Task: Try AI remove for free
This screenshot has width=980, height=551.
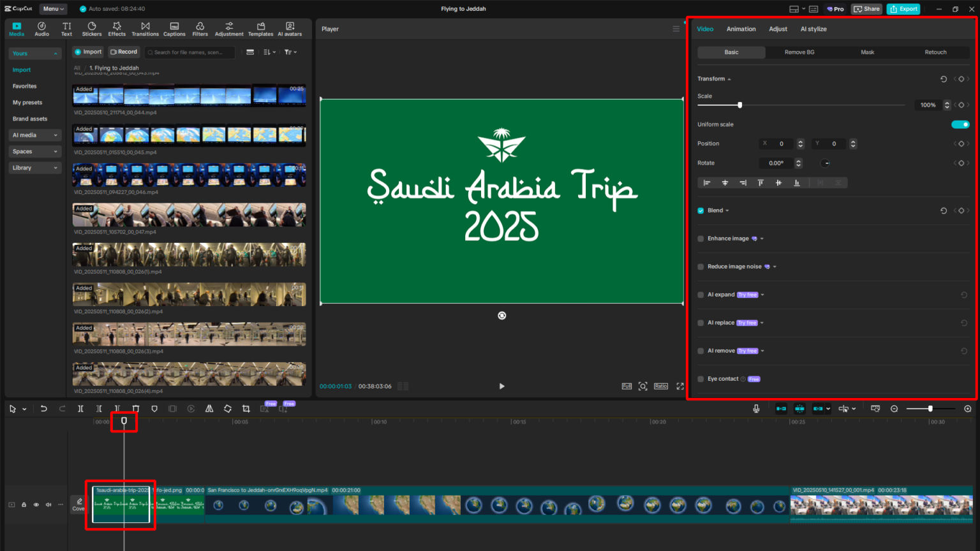Action: click(748, 350)
